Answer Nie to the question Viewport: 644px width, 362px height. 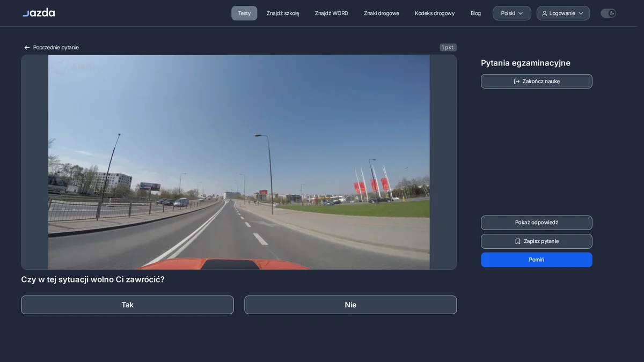pyautogui.click(x=350, y=305)
